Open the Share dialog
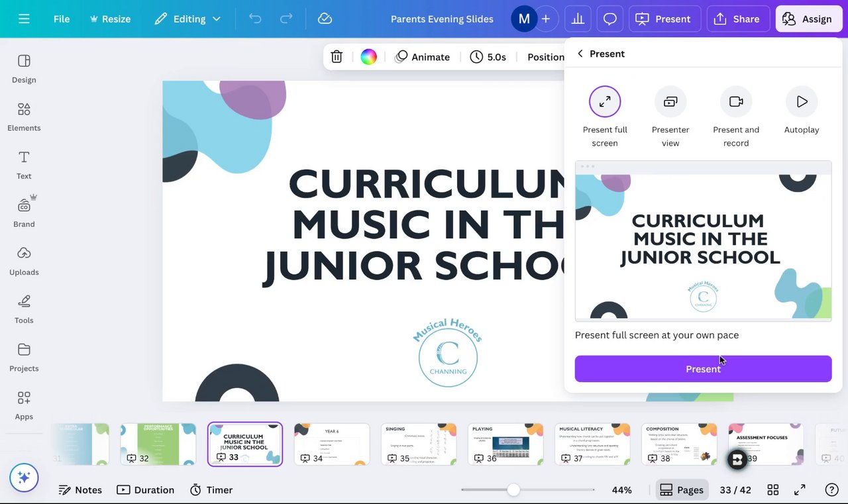 pyautogui.click(x=739, y=19)
